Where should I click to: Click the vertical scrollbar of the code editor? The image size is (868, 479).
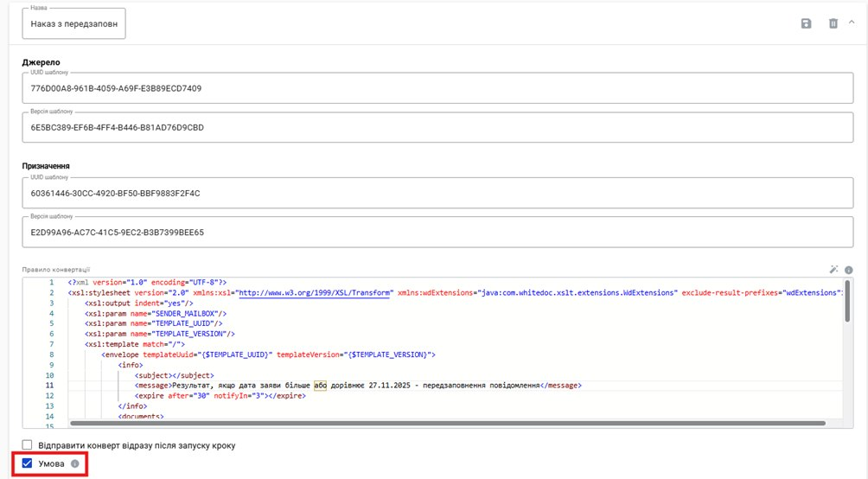point(847,301)
